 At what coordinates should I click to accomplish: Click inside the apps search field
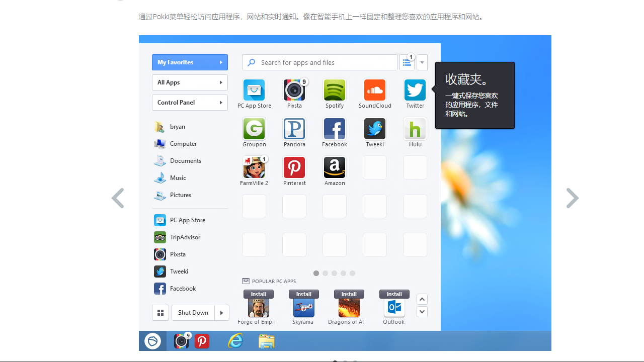(x=319, y=62)
